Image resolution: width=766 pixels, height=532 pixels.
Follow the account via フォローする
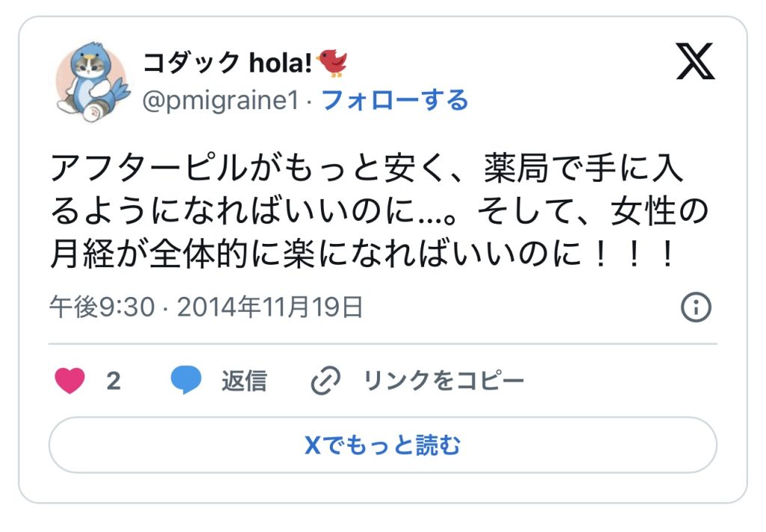(x=395, y=100)
